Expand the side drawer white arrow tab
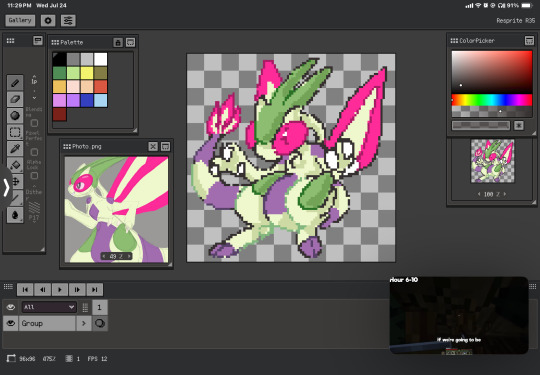Screen dimensions: 540x375 tap(6, 188)
